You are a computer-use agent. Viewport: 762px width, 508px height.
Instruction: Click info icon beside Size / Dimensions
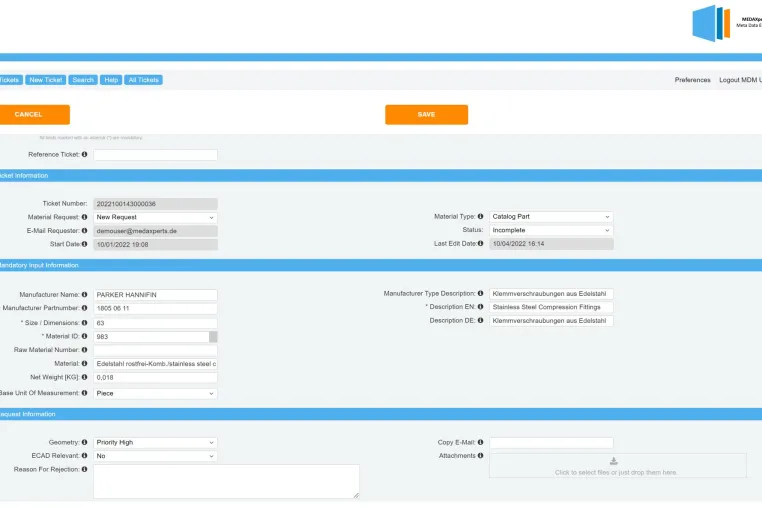85,323
